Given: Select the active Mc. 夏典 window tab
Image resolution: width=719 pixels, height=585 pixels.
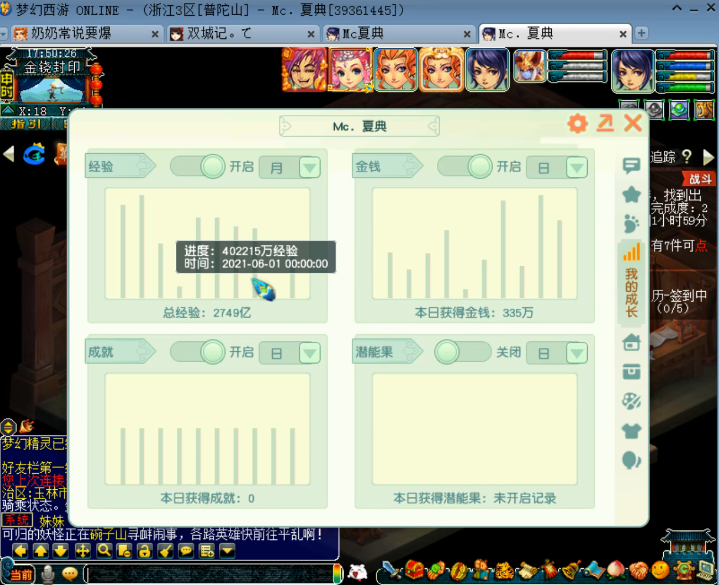Looking at the screenshot, I should [x=554, y=33].
